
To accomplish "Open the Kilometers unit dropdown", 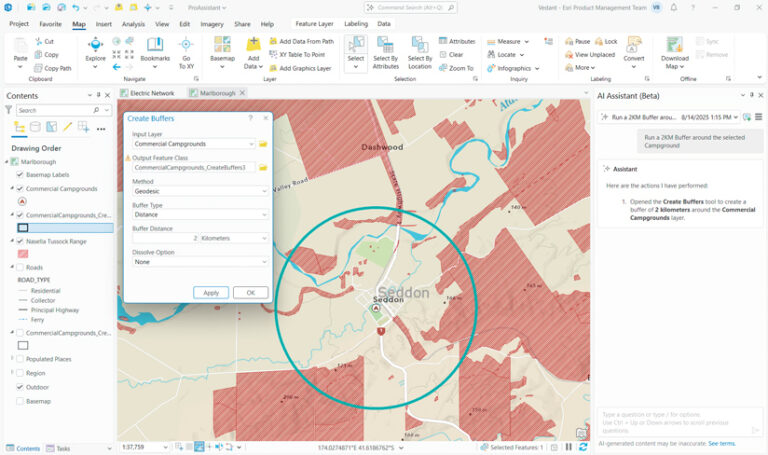I will [264, 238].
